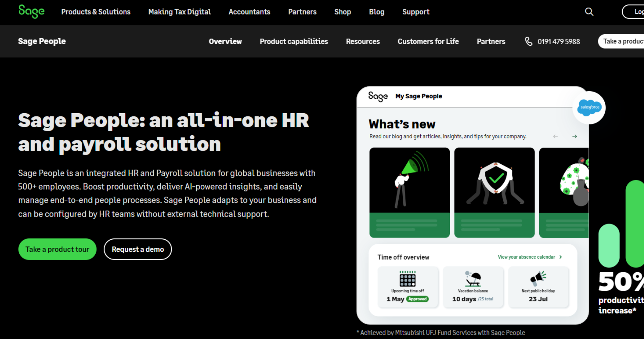Click the green Sage logo
Screen dimensions: 644x339
coord(31,12)
